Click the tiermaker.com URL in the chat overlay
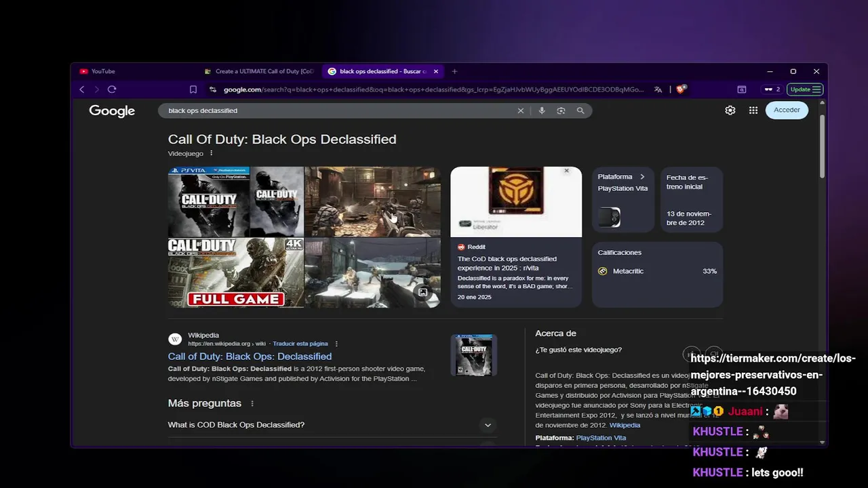The height and width of the screenshot is (488, 868). click(773, 375)
